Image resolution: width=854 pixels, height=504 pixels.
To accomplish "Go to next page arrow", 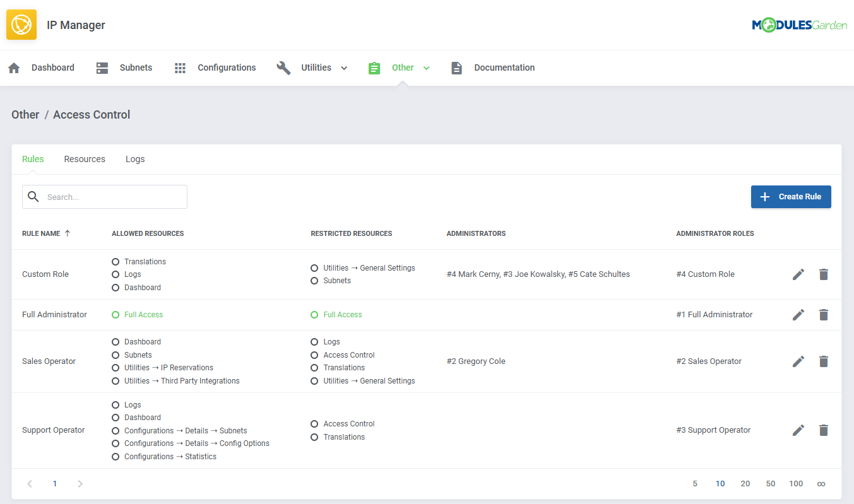I will 80,484.
